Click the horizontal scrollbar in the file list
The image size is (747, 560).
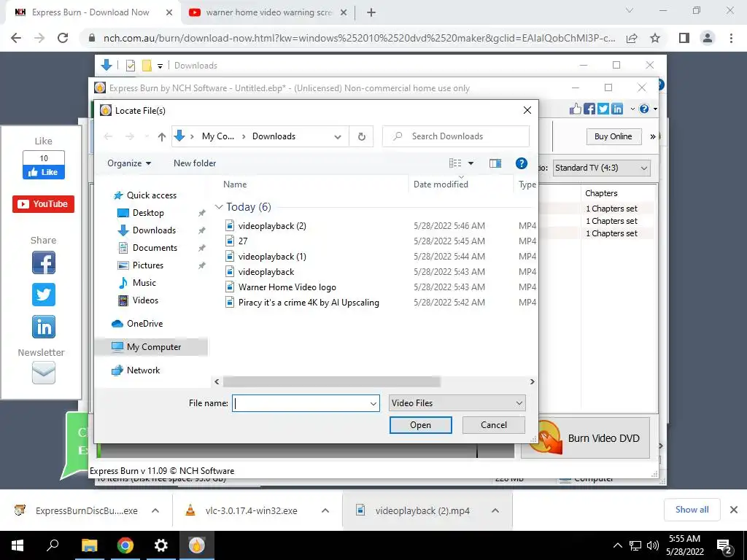[332, 382]
